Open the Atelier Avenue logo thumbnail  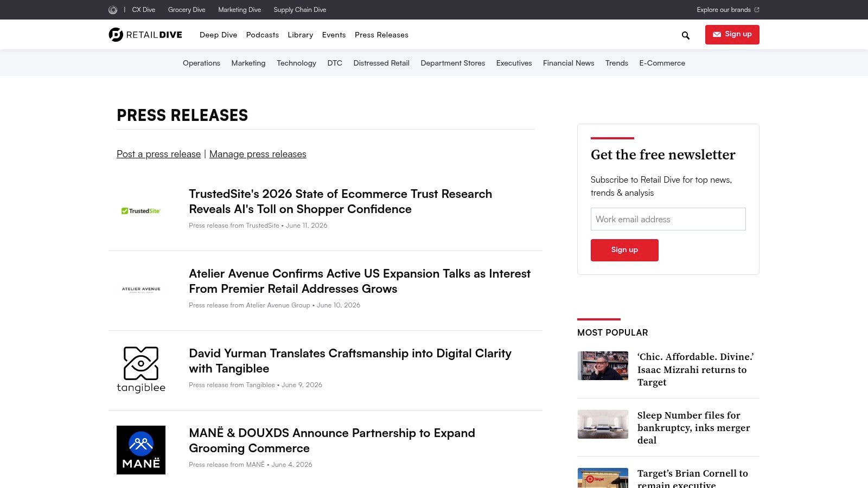[141, 290]
